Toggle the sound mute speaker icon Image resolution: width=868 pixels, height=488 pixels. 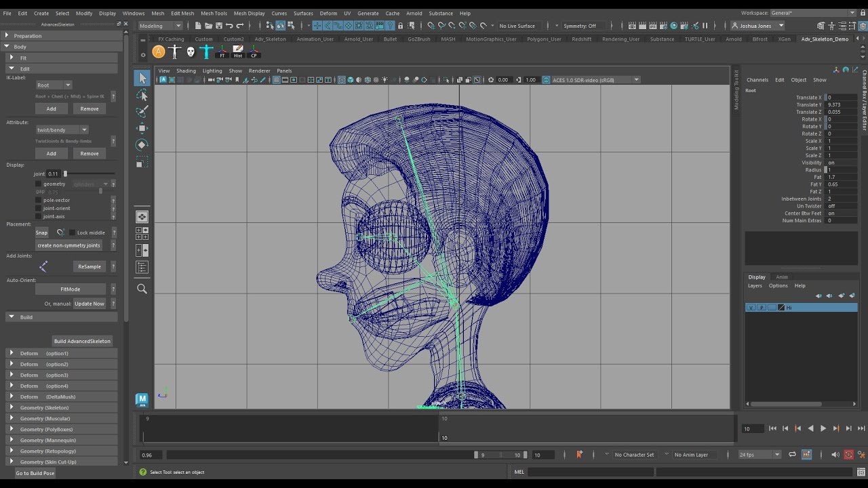[x=835, y=455]
